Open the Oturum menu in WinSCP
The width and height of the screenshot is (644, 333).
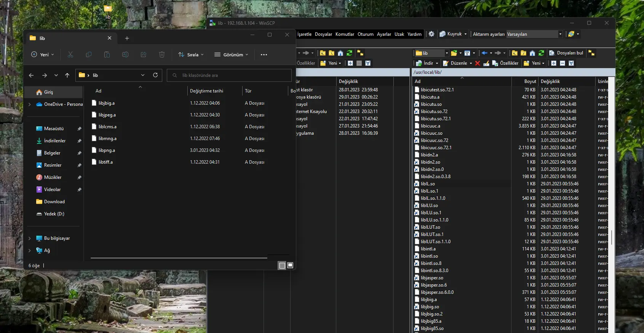(x=365, y=34)
